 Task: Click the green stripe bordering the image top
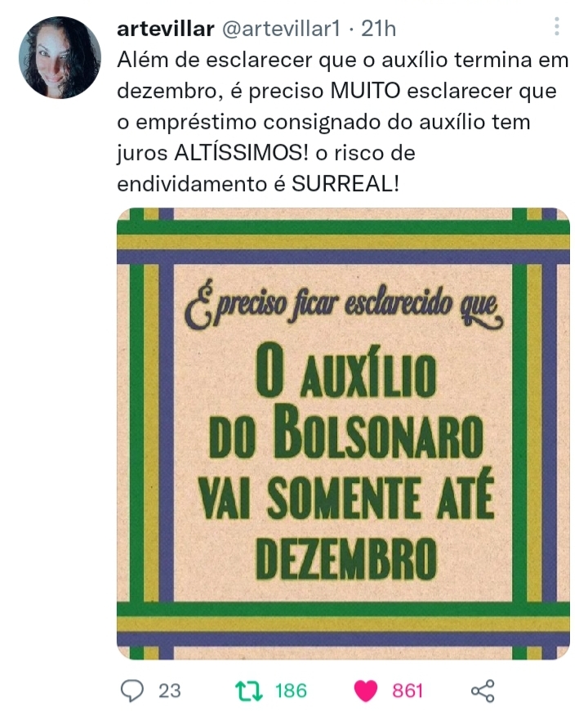[343, 226]
